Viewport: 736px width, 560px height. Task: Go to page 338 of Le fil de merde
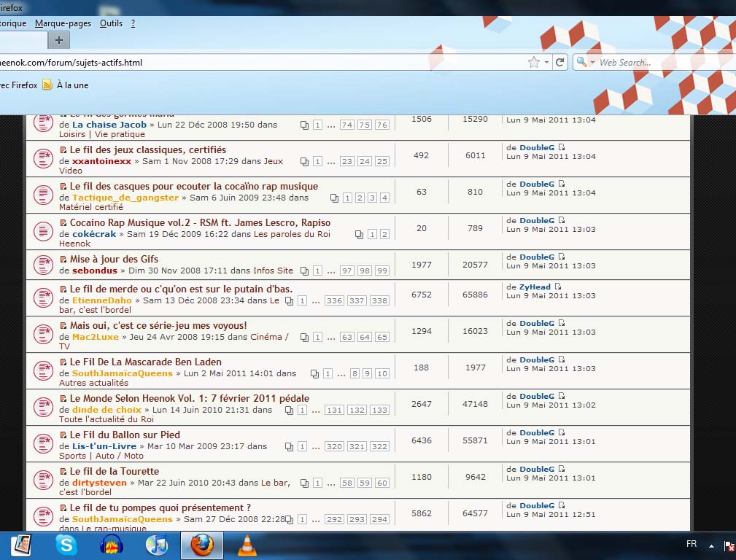point(379,300)
